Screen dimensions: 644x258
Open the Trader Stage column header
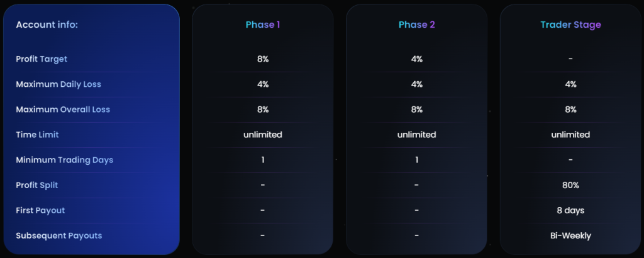(570, 25)
